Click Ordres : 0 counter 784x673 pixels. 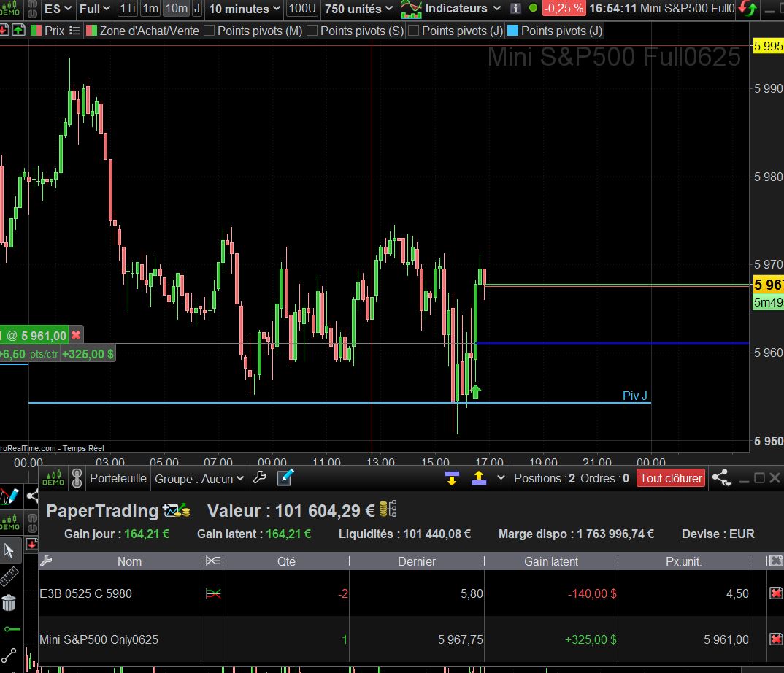[x=604, y=478]
